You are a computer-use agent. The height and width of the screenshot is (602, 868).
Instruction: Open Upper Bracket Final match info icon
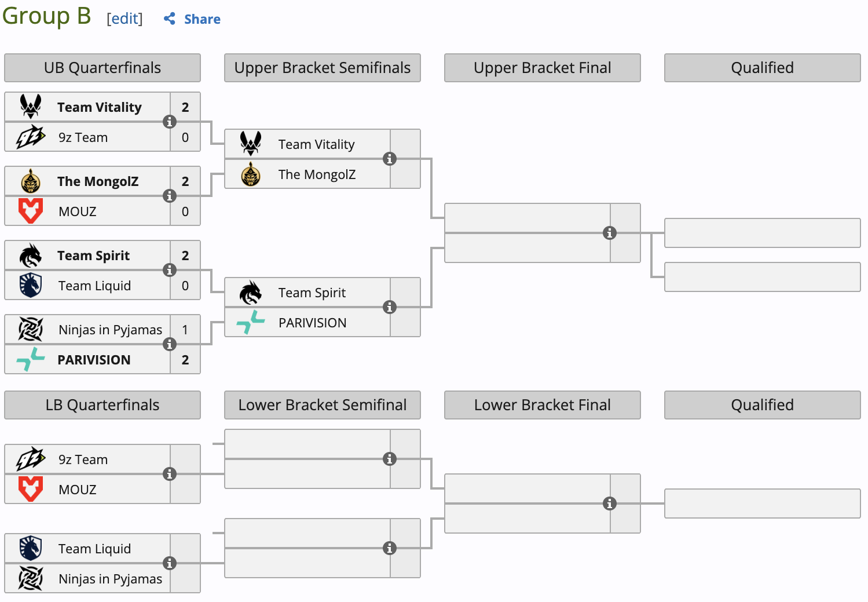coord(609,233)
